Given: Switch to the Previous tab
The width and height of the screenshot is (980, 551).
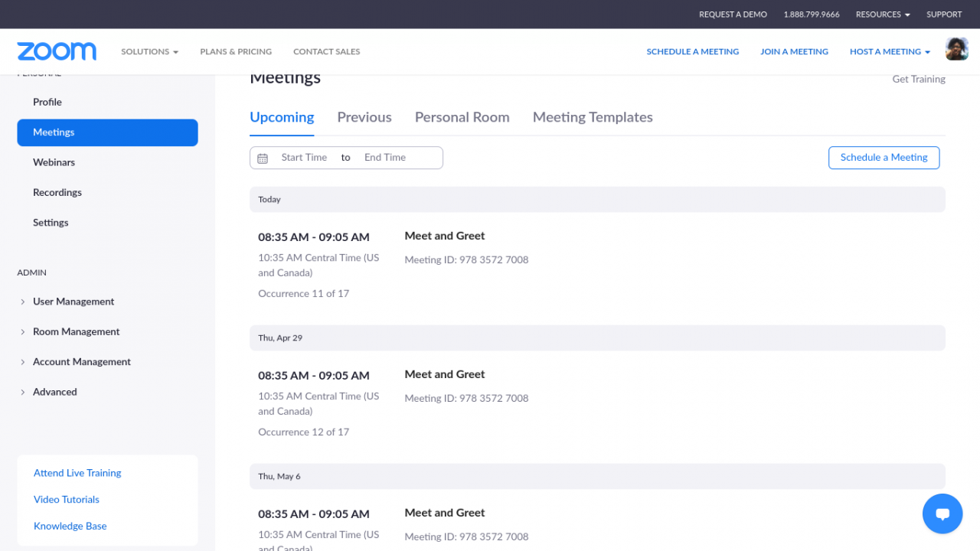Looking at the screenshot, I should [364, 117].
